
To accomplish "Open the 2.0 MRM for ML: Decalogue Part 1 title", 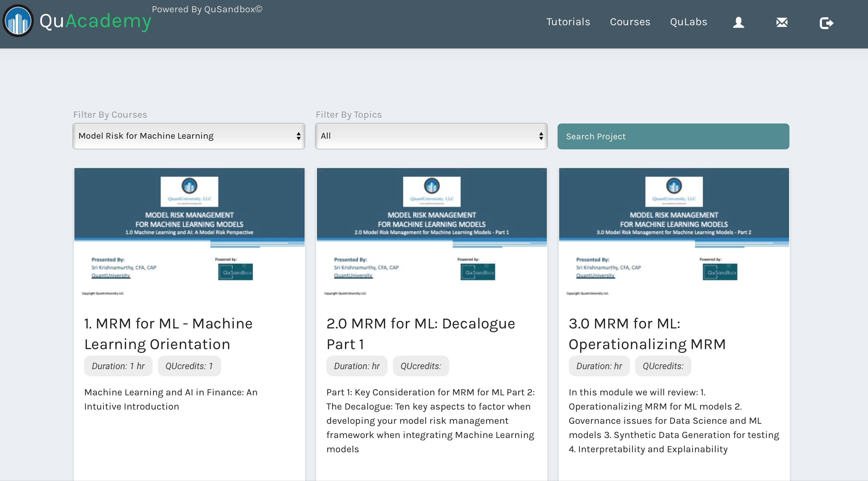I will 420,334.
